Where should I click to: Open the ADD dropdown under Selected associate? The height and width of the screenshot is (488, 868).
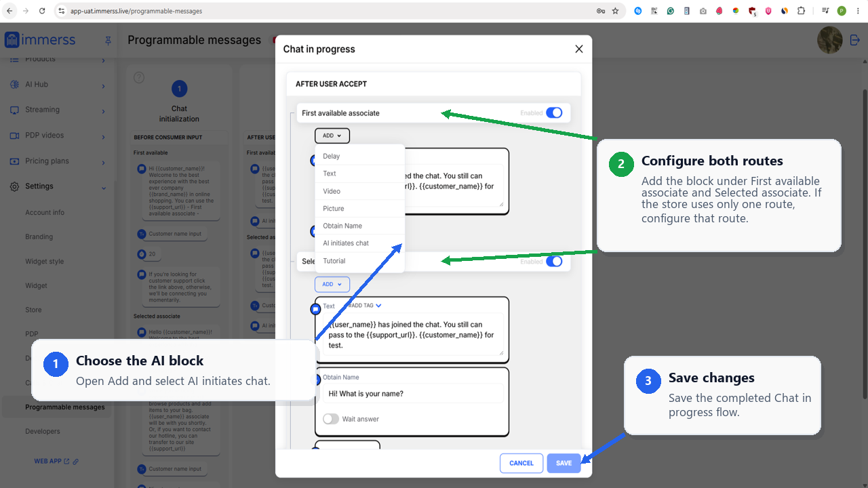[332, 285]
